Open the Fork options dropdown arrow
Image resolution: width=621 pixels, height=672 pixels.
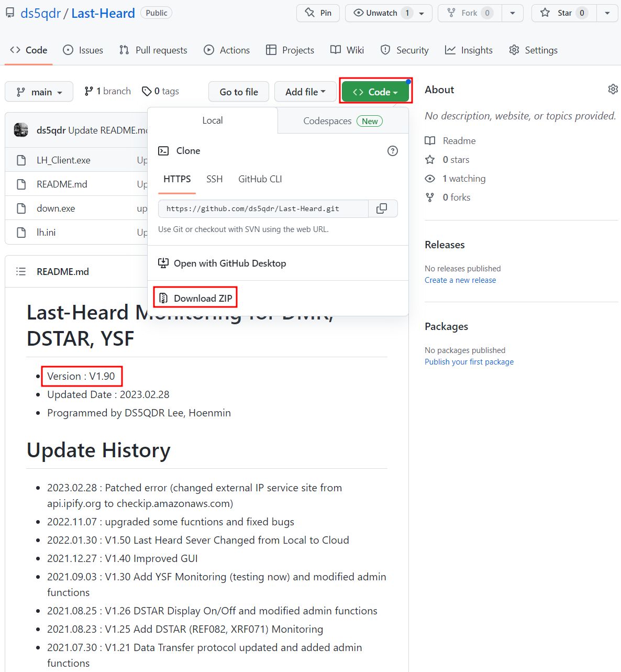pyautogui.click(x=513, y=13)
